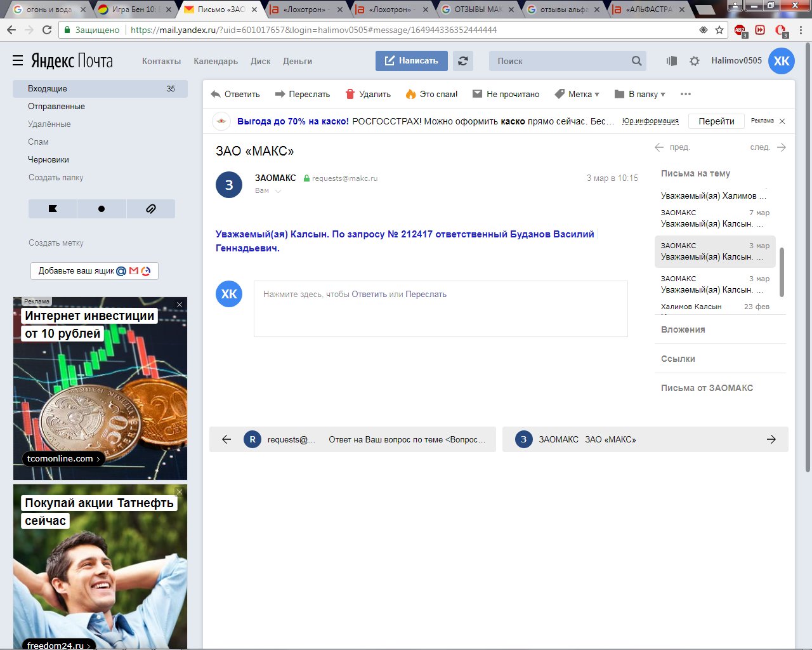
Task: Select the Отправленные folder
Action: pyautogui.click(x=56, y=106)
